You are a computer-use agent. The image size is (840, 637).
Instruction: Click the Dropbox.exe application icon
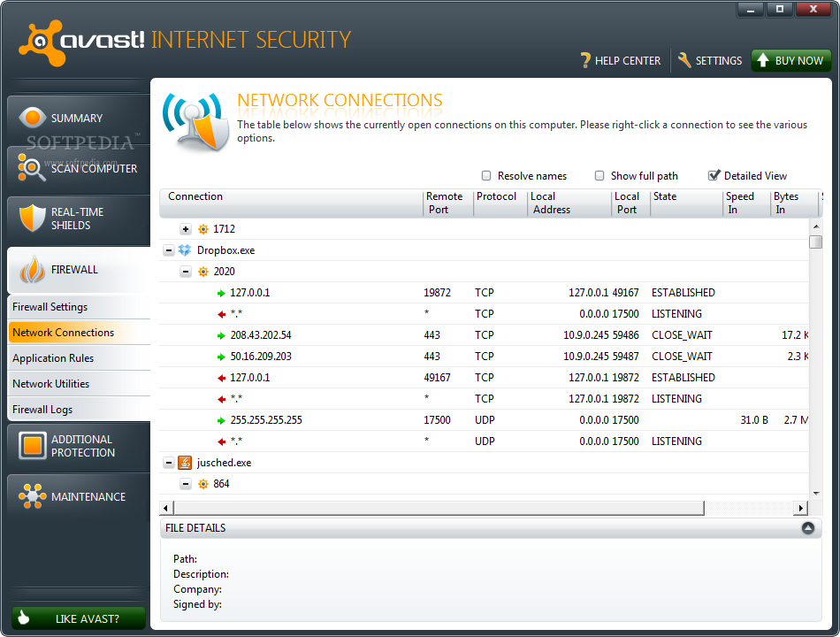coord(185,250)
